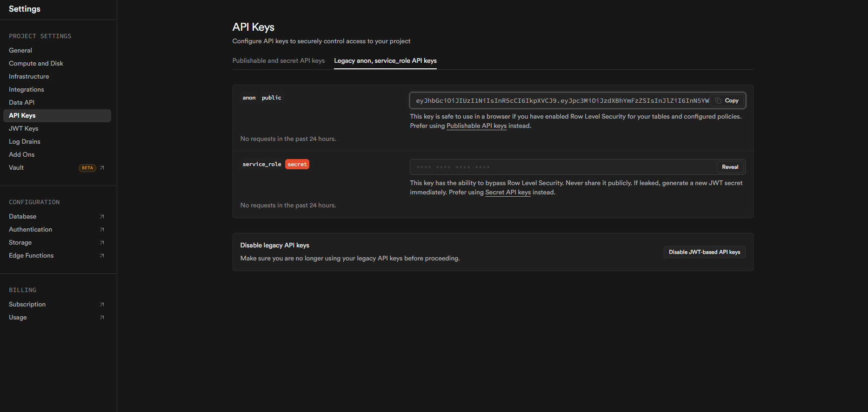Screen dimensions: 868x412
Task: Go to General project settings
Action: [20, 50]
